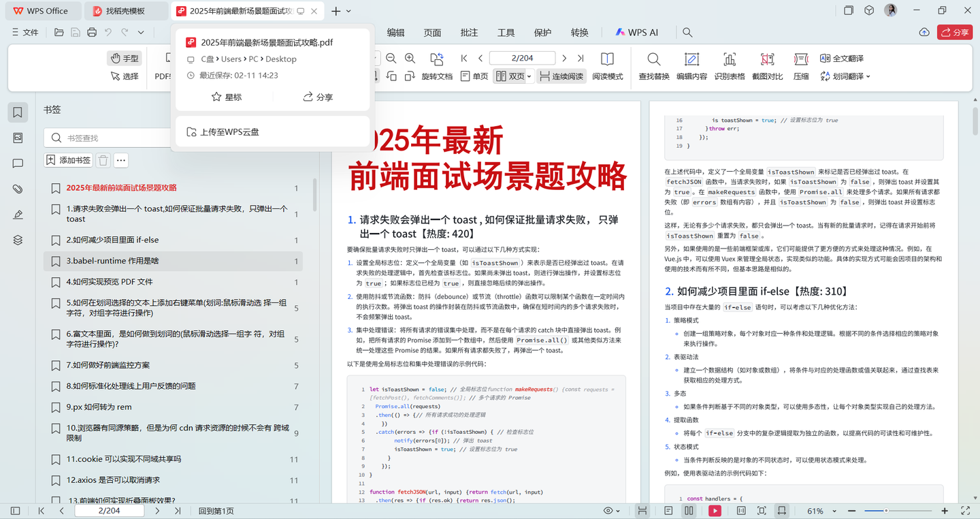Open the bookmark panel sidebar icon

tap(18, 112)
